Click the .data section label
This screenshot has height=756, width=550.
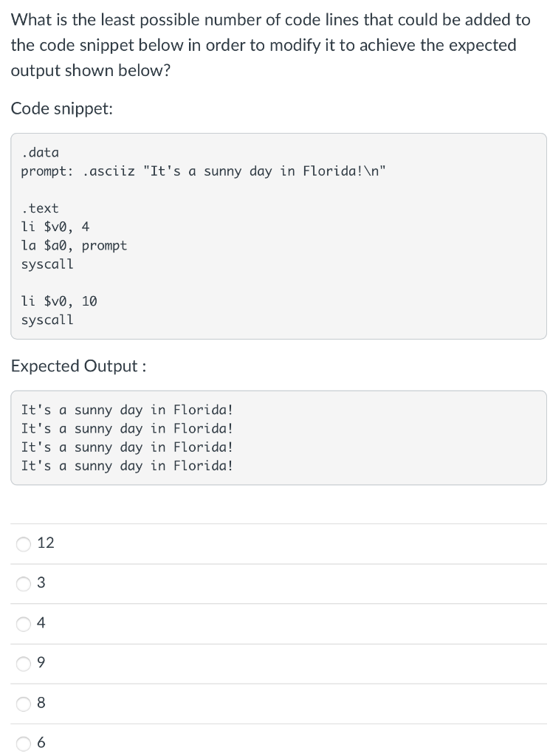click(41, 152)
